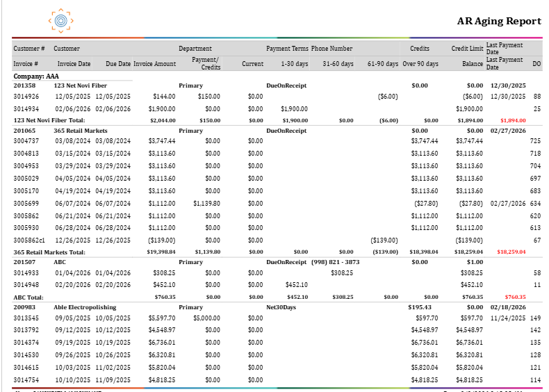
Task: Click the ABC Total row label
Action: tap(28, 297)
